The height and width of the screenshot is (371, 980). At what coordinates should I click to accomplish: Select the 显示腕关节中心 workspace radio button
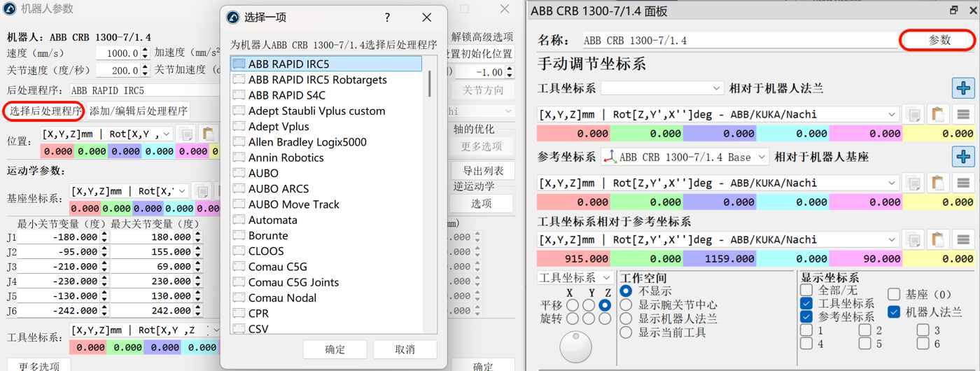tap(626, 305)
